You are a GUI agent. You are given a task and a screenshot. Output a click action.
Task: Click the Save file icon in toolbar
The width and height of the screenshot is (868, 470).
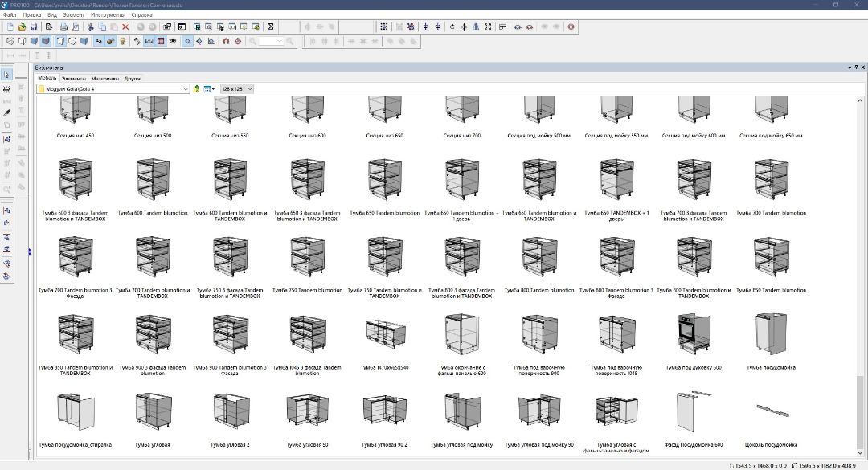tap(33, 27)
